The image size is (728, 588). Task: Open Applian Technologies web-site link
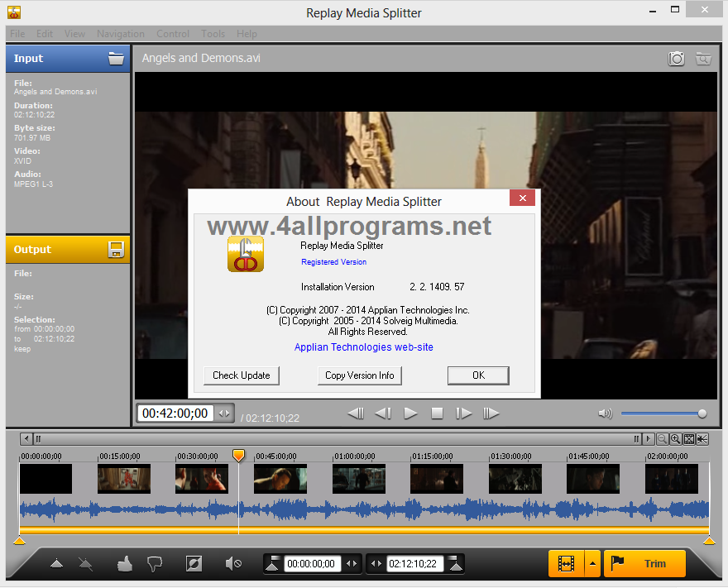(363, 347)
